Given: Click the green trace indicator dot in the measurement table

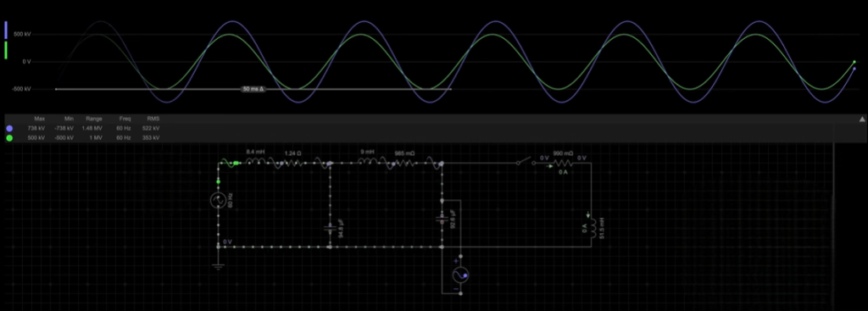Looking at the screenshot, I should [x=9, y=138].
